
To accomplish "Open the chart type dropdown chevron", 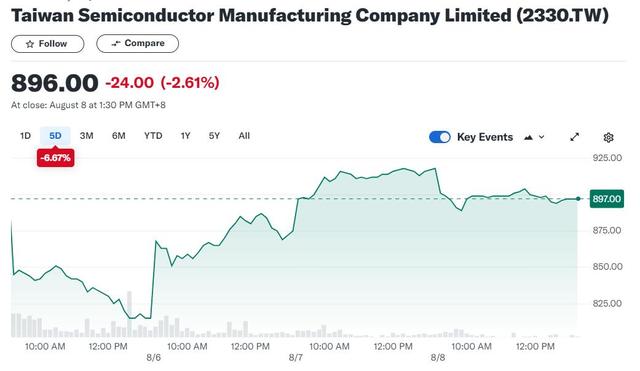I will point(542,137).
